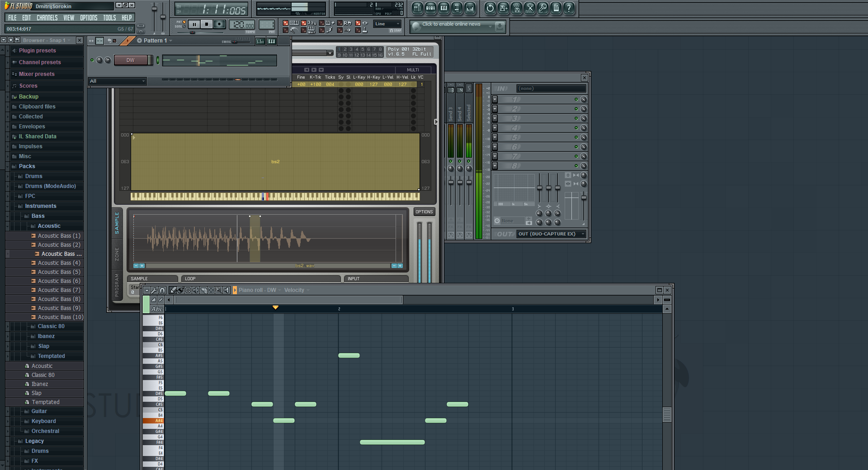Click the render to audio file icon
The width and height of the screenshot is (868, 470).
click(x=516, y=8)
